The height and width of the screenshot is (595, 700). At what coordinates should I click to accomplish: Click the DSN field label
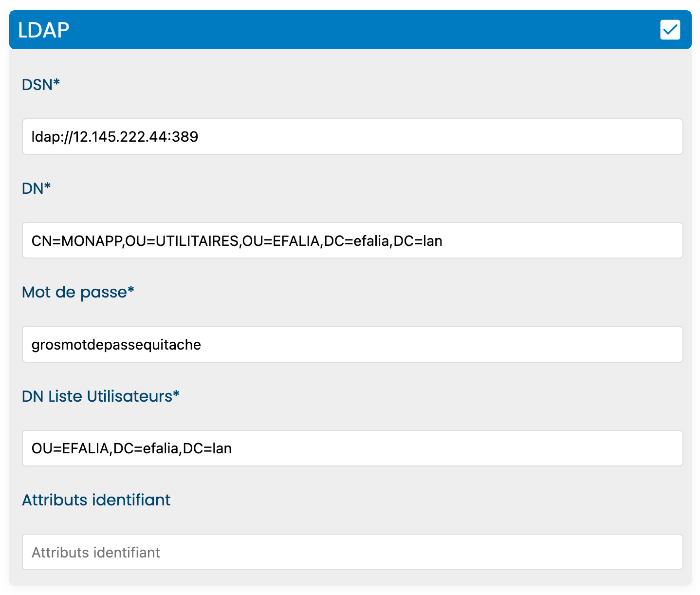point(37,85)
